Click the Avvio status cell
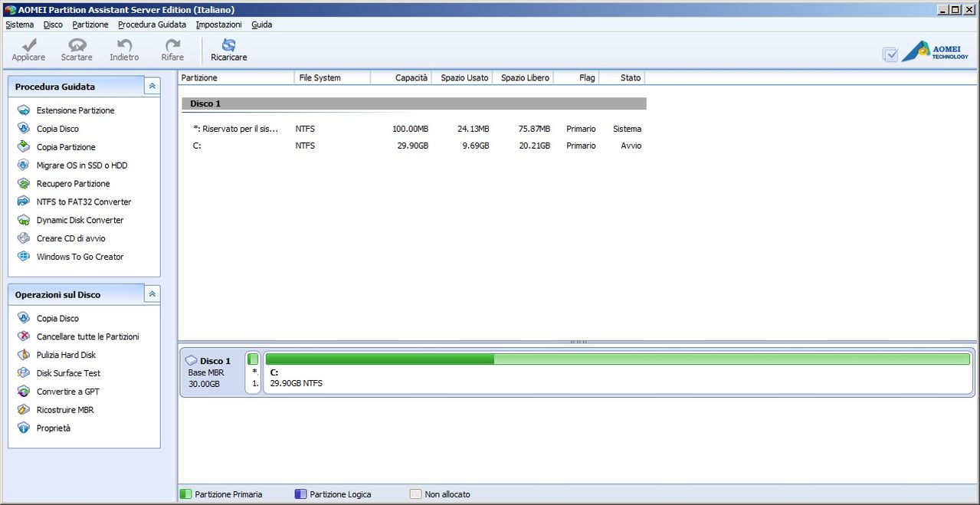 [631, 146]
